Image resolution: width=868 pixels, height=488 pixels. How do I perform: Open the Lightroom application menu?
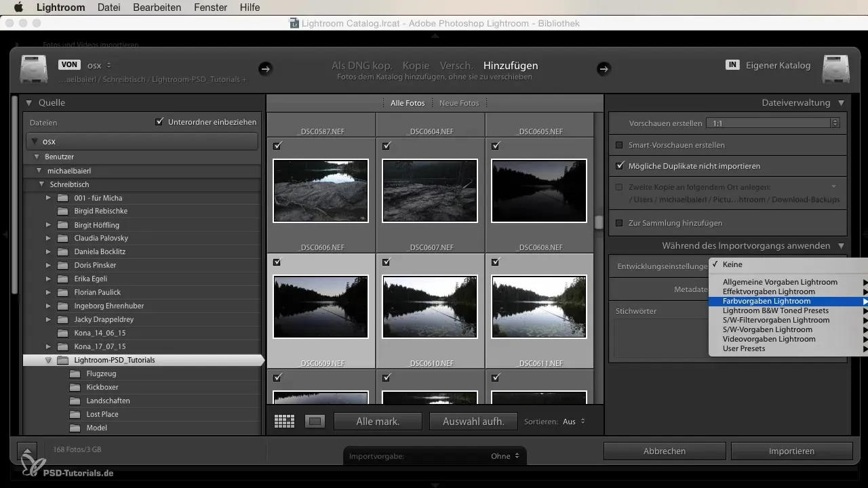(60, 7)
